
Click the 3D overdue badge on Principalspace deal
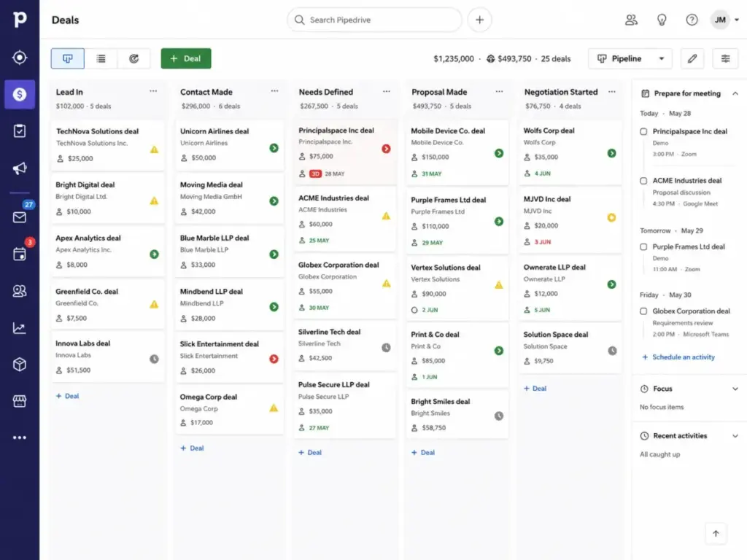click(315, 174)
